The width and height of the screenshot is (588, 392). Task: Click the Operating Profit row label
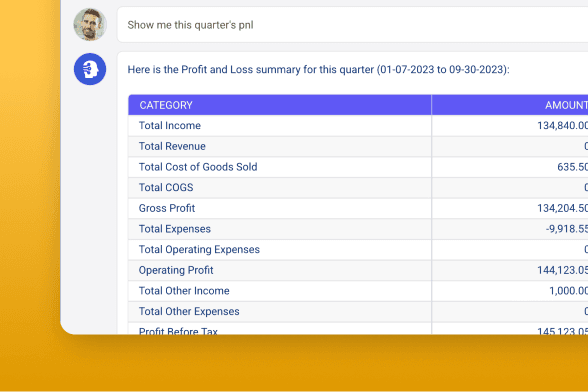[176, 270]
